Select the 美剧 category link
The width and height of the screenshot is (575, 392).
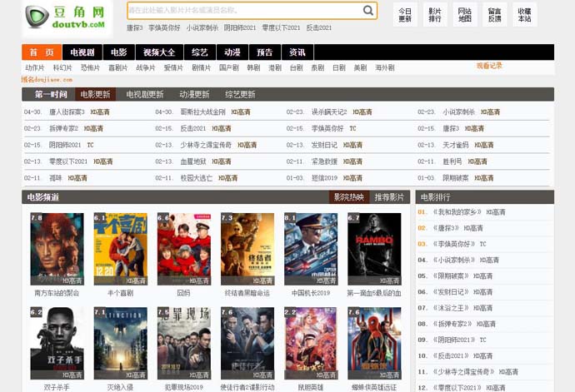(x=361, y=67)
